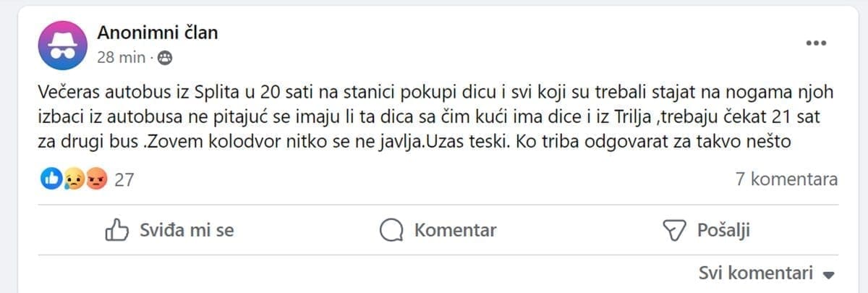The height and width of the screenshot is (293, 868).
Task: Click the thumbs-up outline icon
Action: (x=117, y=231)
